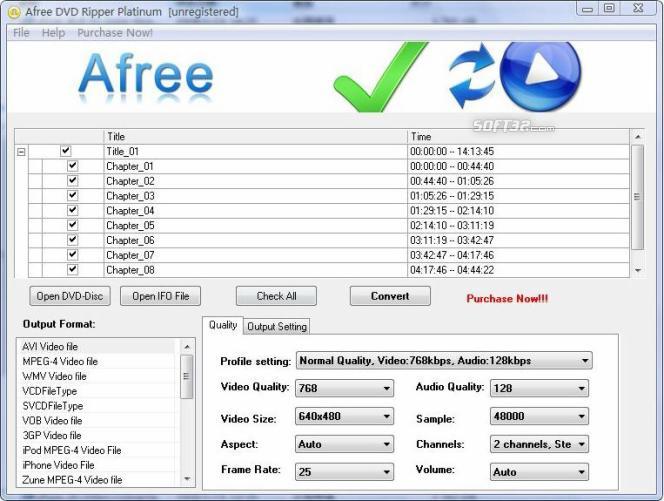Click the output format scroll down arrow

pyautogui.click(x=187, y=479)
